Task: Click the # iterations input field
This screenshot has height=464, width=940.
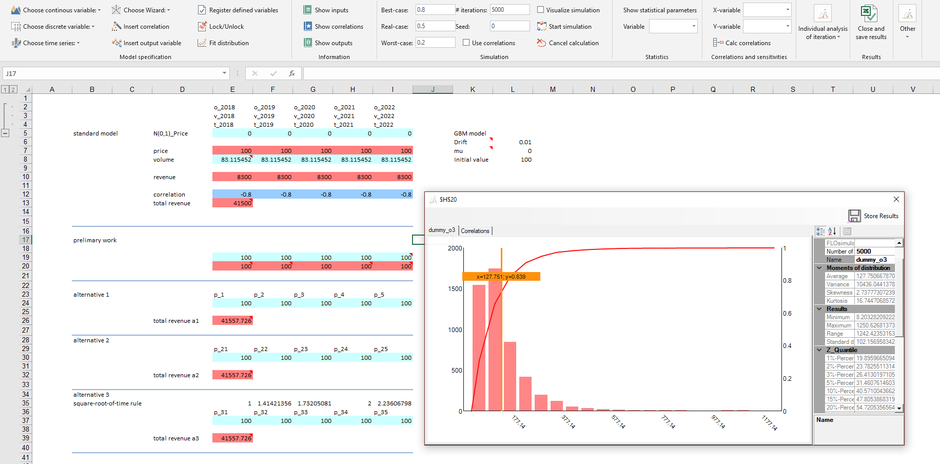Action: click(x=509, y=9)
